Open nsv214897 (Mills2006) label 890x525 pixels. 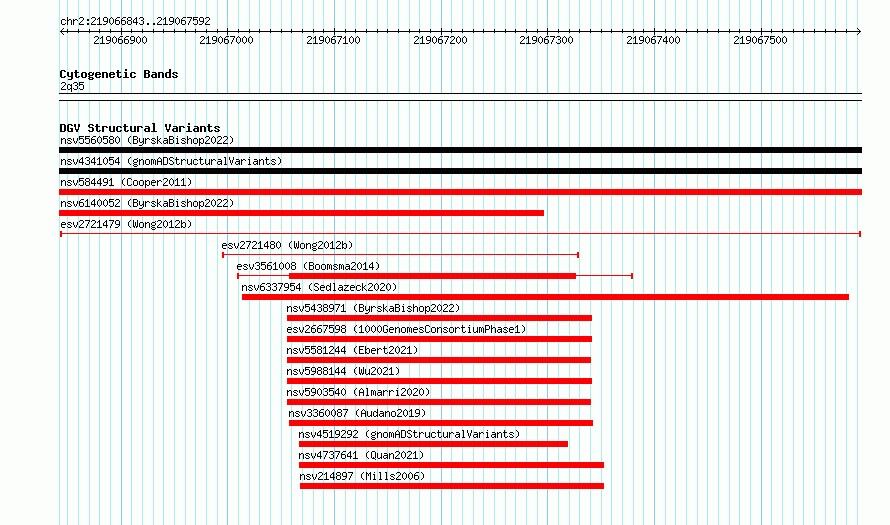tap(362, 476)
